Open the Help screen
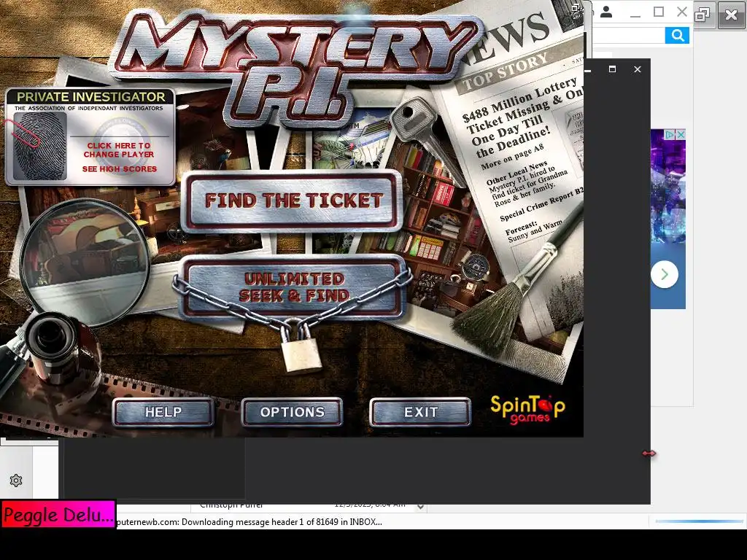Viewport: 747px width, 560px height. pos(163,412)
